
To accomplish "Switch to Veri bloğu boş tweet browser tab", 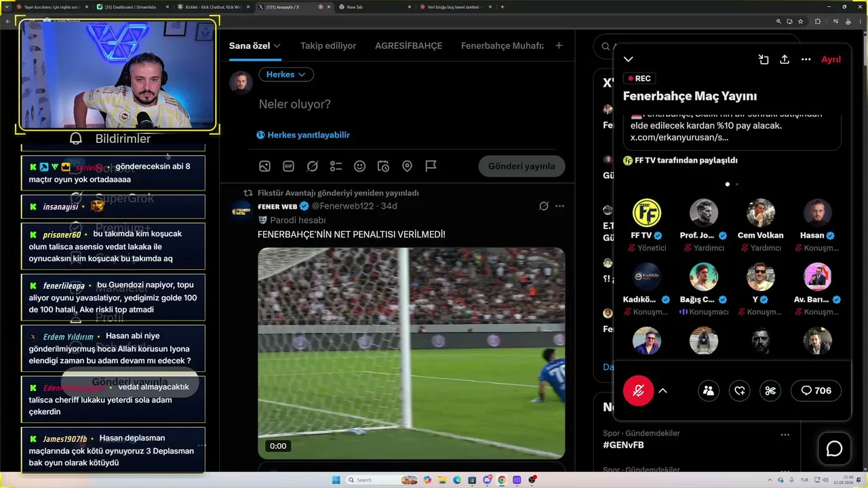I will pyautogui.click(x=456, y=7).
